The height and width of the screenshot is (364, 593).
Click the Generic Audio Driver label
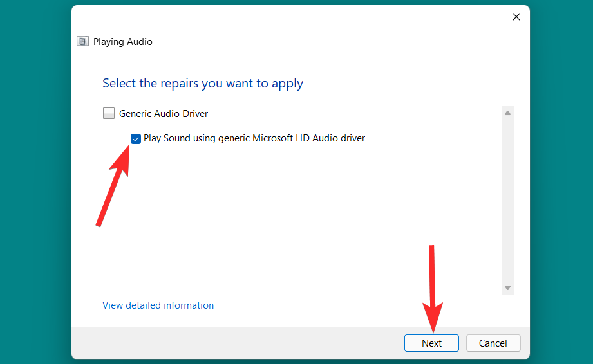point(164,114)
